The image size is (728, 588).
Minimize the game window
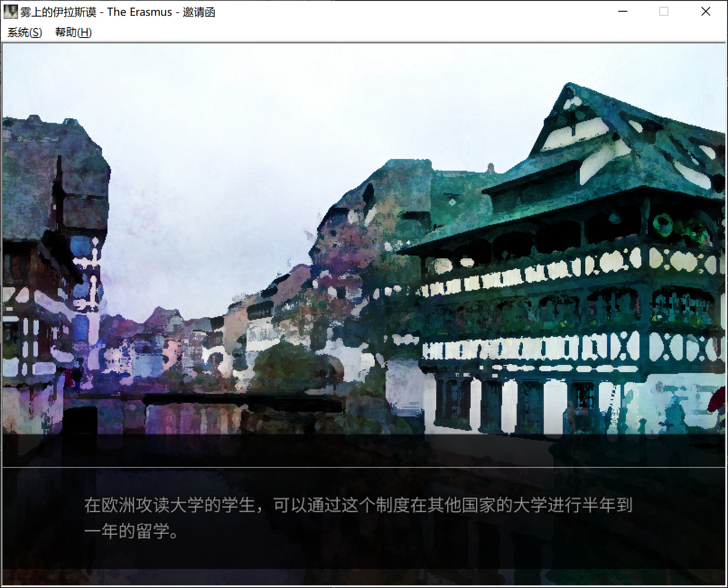(623, 12)
